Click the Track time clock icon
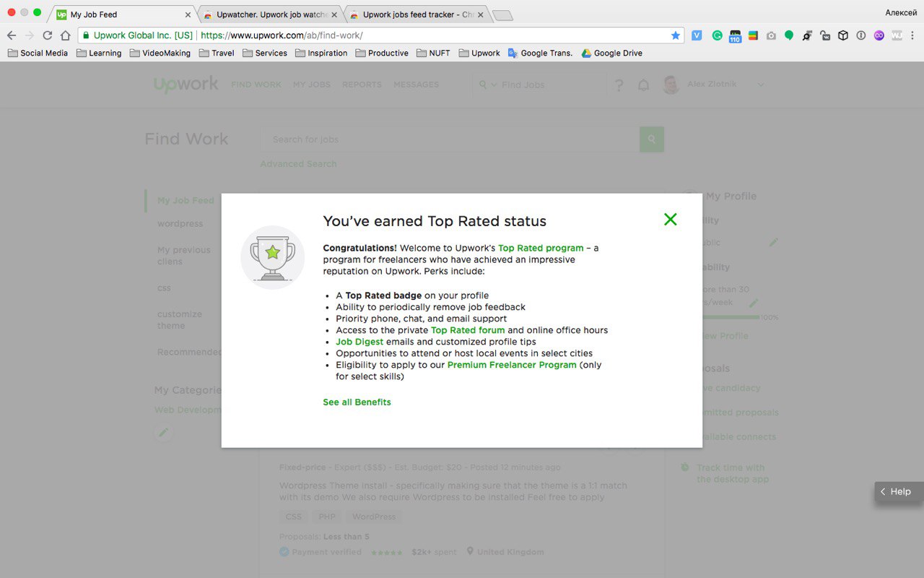Screen dimensions: 924x578 [684, 467]
